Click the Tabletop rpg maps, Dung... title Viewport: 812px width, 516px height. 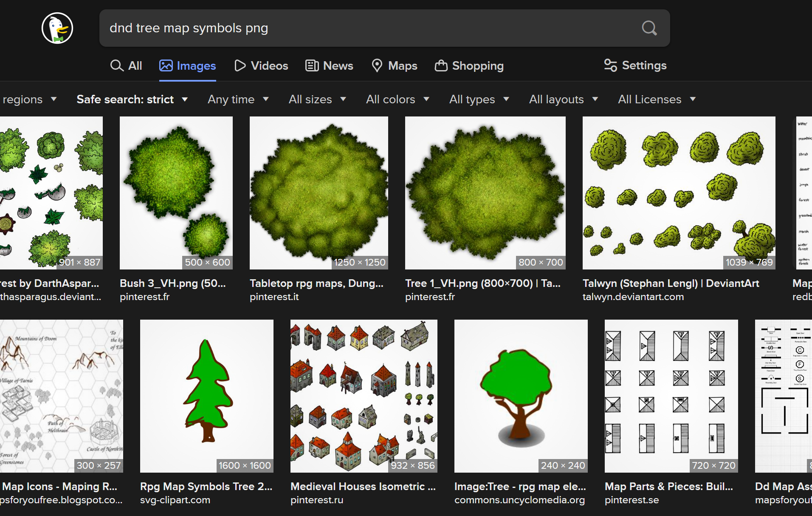317,283
